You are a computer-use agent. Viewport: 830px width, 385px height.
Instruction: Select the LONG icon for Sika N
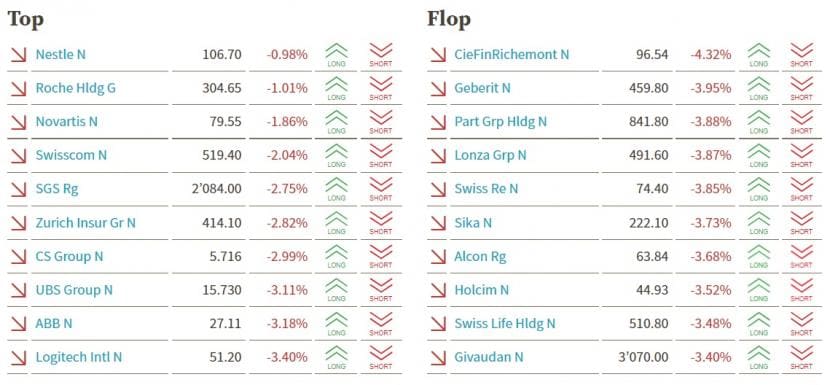[759, 223]
